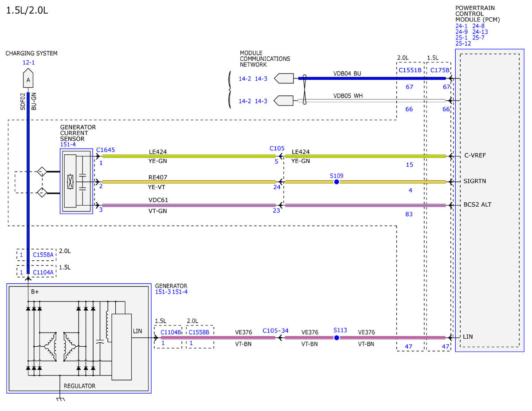Open the 24-8 PCM page reference
The image size is (532, 411).
479,26
